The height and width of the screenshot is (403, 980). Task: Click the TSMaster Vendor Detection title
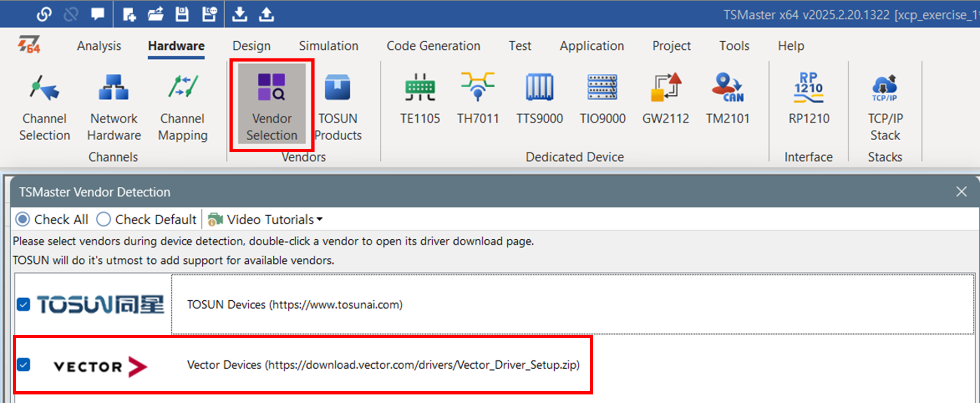(95, 192)
